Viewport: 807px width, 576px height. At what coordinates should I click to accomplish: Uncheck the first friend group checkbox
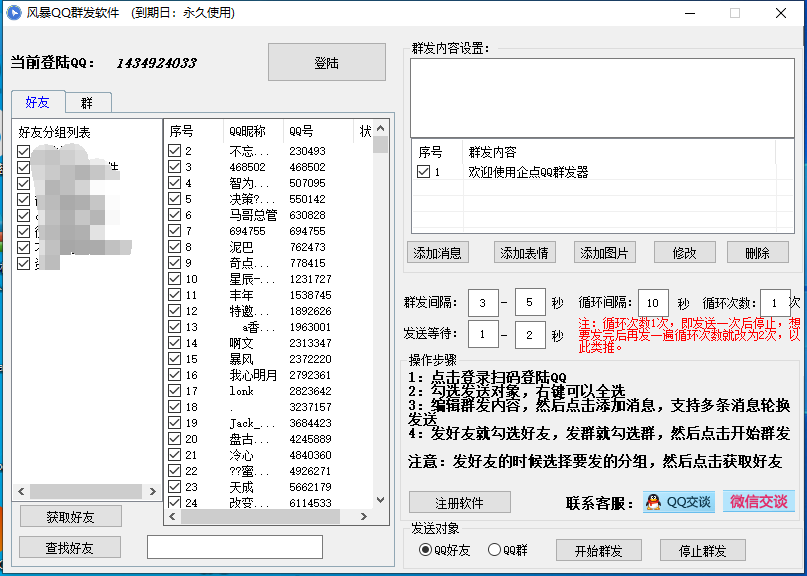coord(23,151)
